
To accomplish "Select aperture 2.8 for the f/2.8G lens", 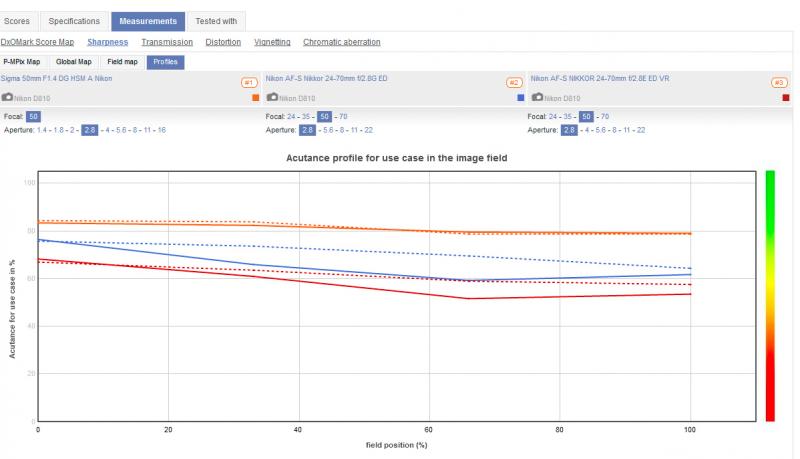I will 307,130.
